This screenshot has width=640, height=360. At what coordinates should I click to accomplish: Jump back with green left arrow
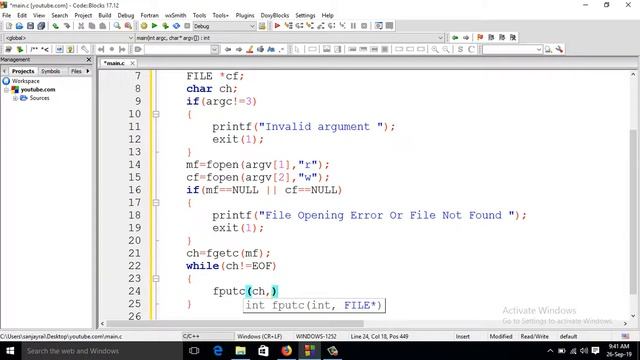tap(455, 38)
